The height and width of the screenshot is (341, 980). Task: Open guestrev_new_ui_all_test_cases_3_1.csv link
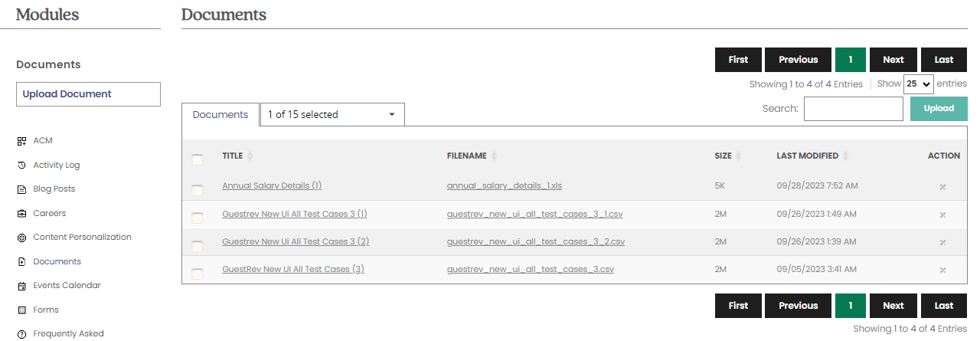point(535,214)
